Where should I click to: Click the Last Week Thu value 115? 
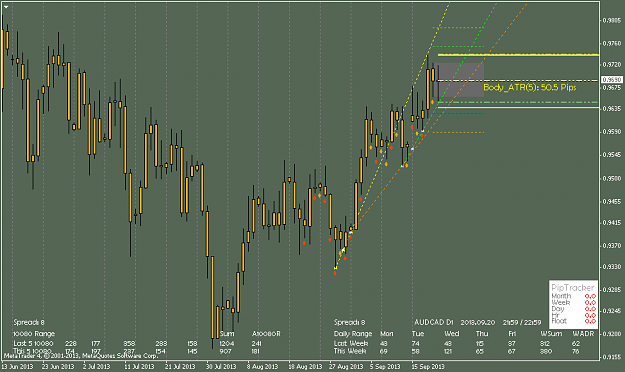(x=480, y=343)
